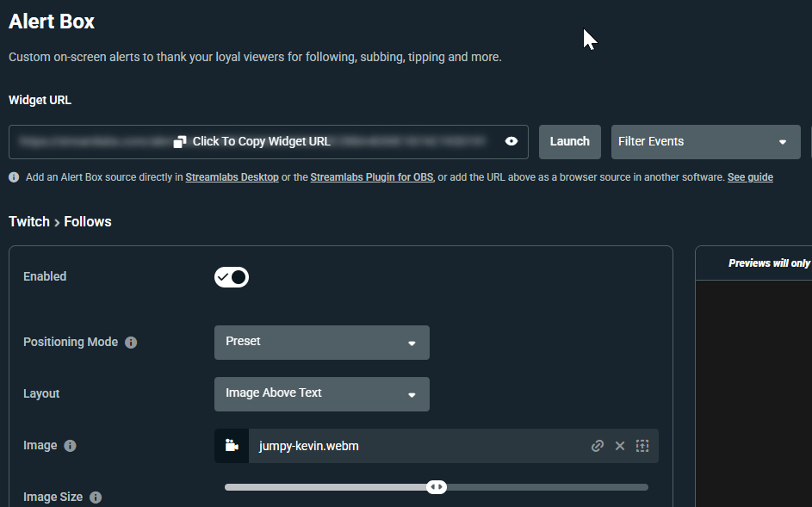The width and height of the screenshot is (812, 507).
Task: Click the Image Size slider handle
Action: point(437,487)
